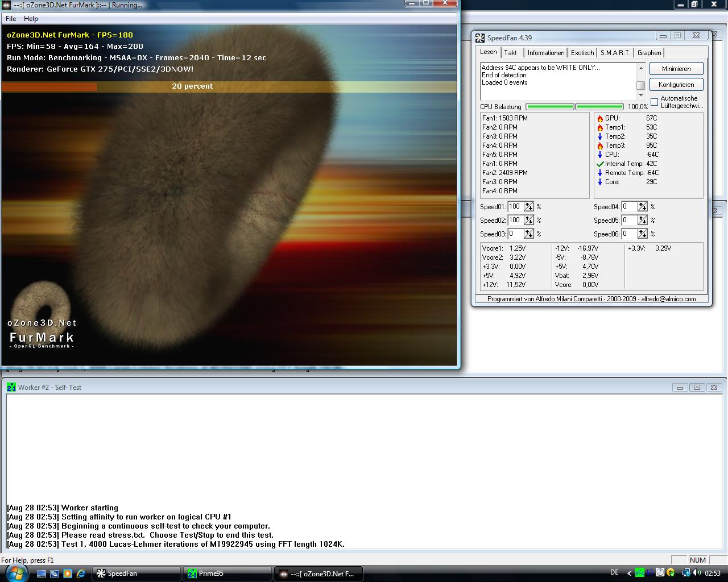Click the Speed01 value input field

515,206
